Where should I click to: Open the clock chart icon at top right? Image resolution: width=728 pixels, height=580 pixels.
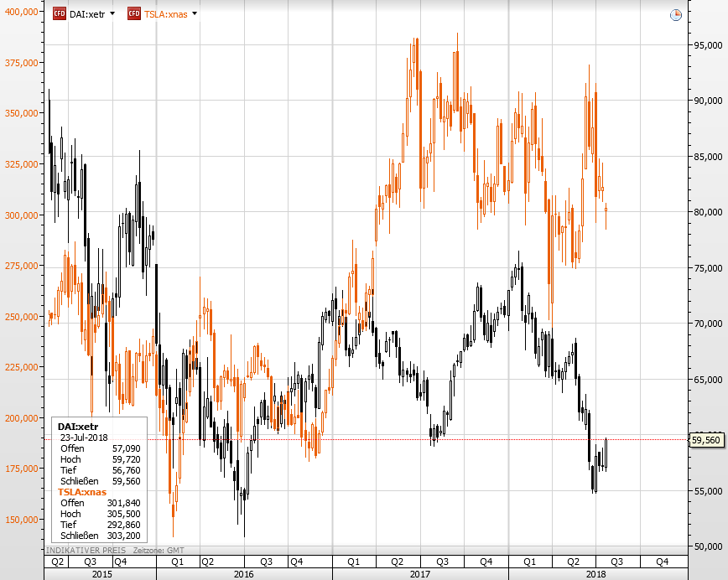[676, 15]
